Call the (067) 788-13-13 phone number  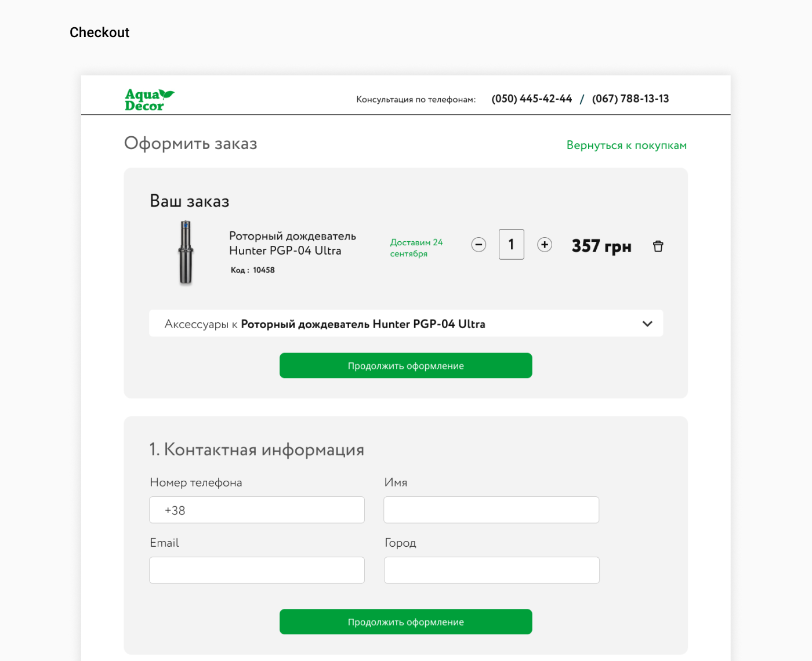tap(630, 99)
